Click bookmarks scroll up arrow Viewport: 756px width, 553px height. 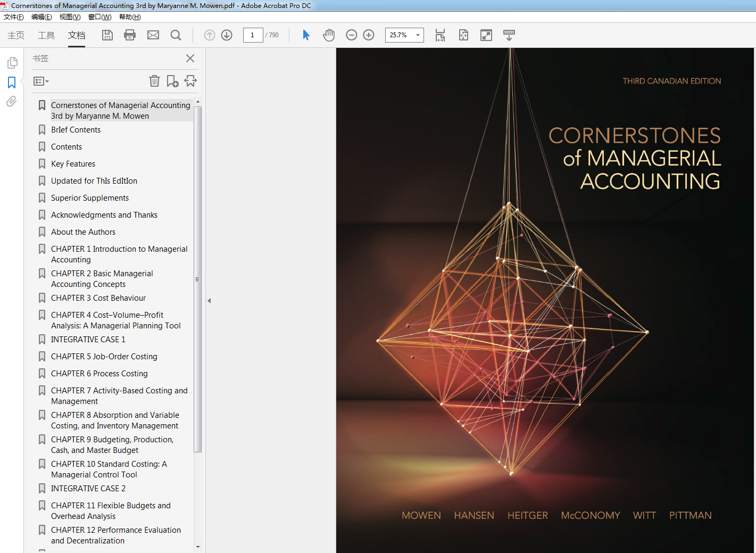(198, 102)
